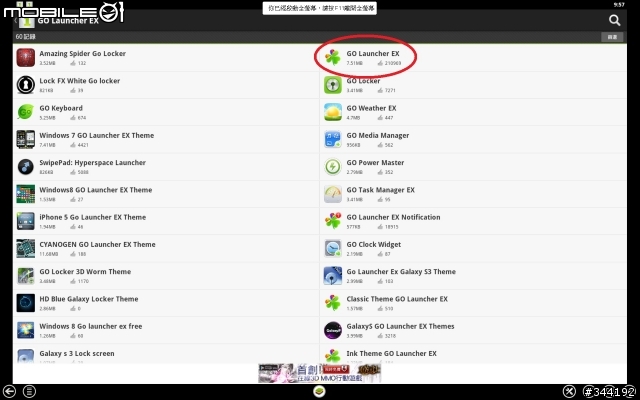Open the search magnifier icon
The width and height of the screenshot is (640, 400).
point(614,20)
